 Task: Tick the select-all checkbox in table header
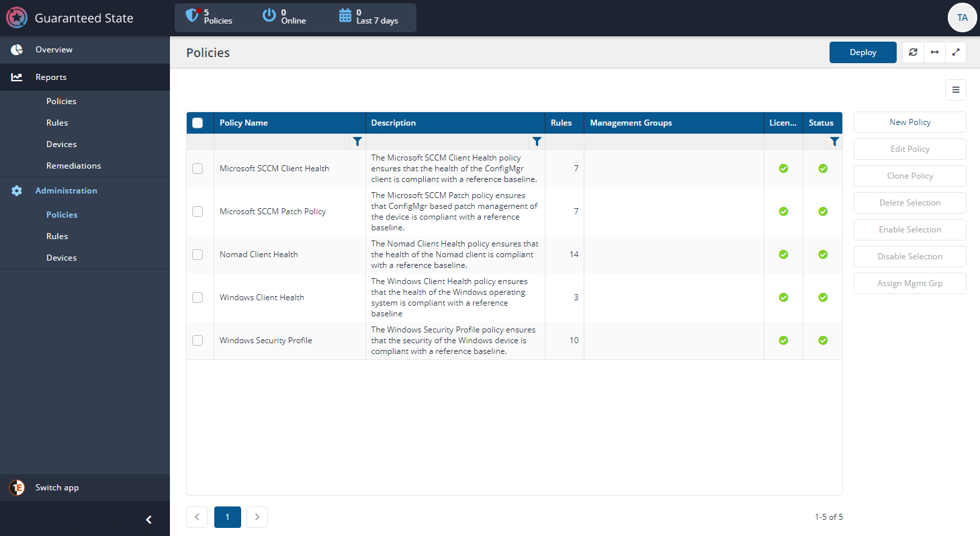[x=197, y=123]
